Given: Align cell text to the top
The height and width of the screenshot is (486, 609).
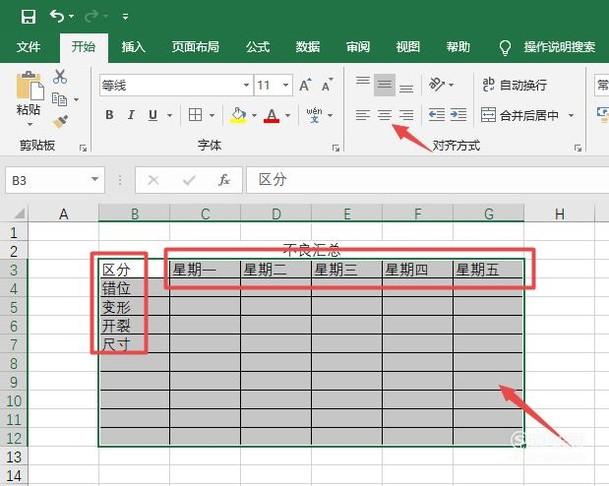Looking at the screenshot, I should (363, 81).
